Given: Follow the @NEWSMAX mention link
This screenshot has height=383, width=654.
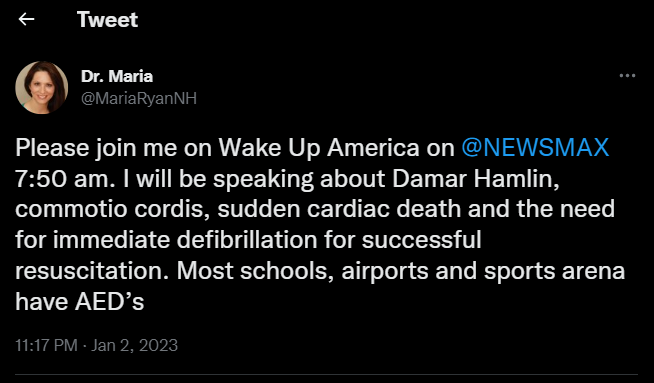Looking at the screenshot, I should tap(535, 148).
